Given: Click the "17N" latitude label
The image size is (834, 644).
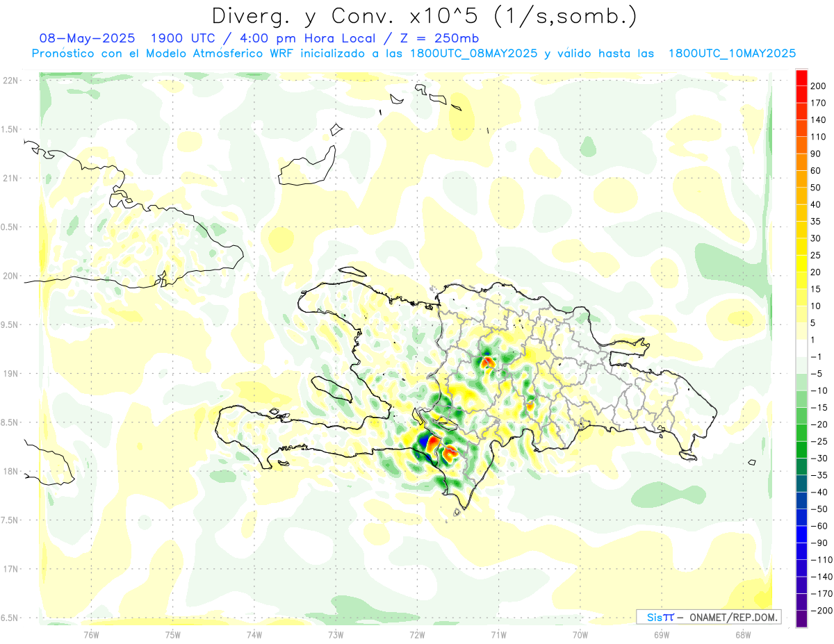Looking at the screenshot, I should point(9,569).
